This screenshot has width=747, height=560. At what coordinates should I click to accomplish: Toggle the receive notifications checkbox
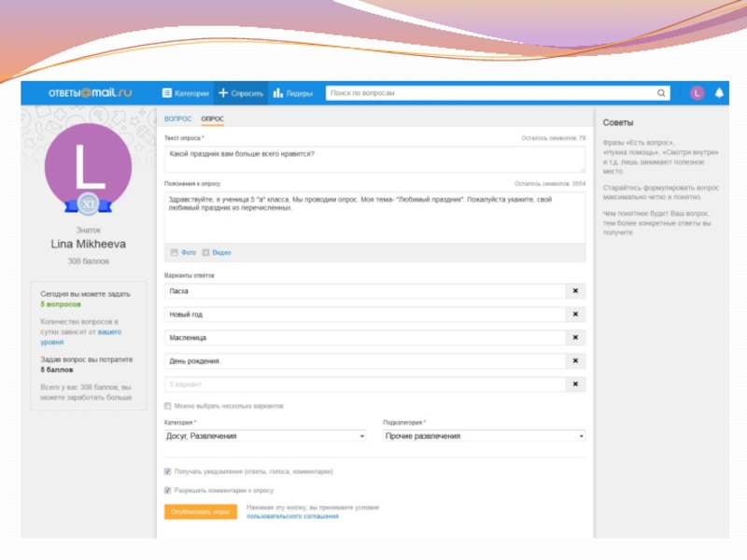[168, 471]
